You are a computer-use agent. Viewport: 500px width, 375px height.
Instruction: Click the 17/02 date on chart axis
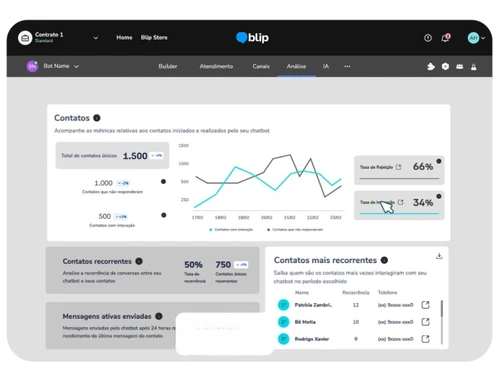(x=197, y=217)
